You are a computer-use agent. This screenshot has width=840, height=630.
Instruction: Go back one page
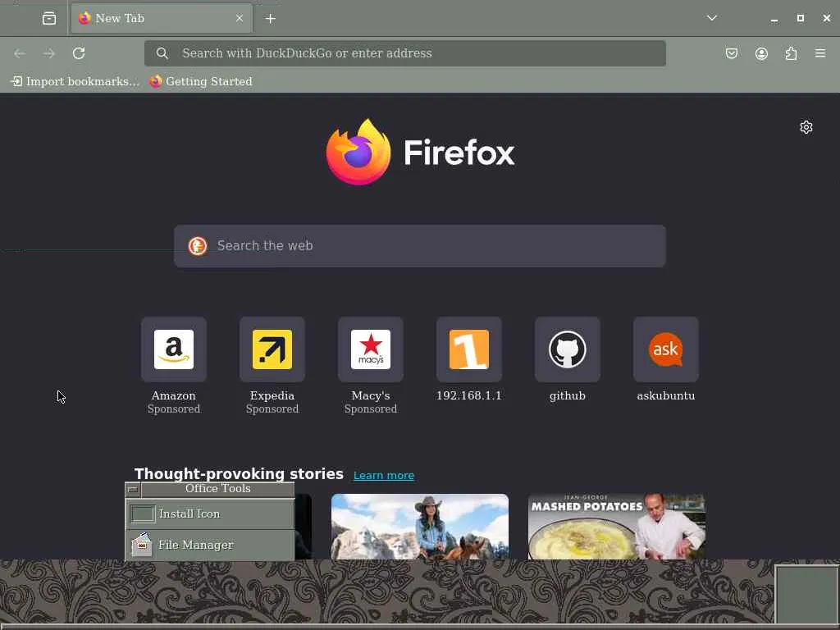[x=20, y=53]
